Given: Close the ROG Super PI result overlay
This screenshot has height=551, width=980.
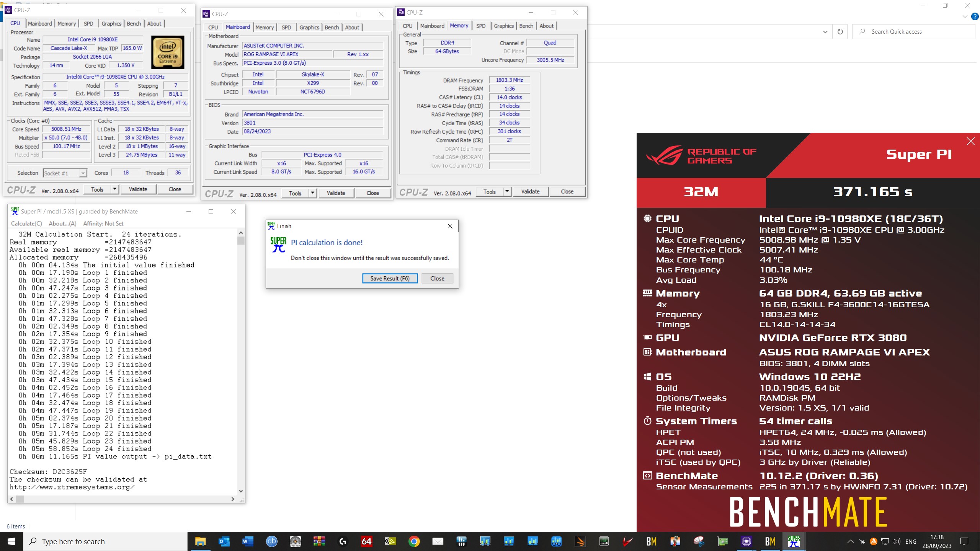Looking at the screenshot, I should [x=970, y=141].
